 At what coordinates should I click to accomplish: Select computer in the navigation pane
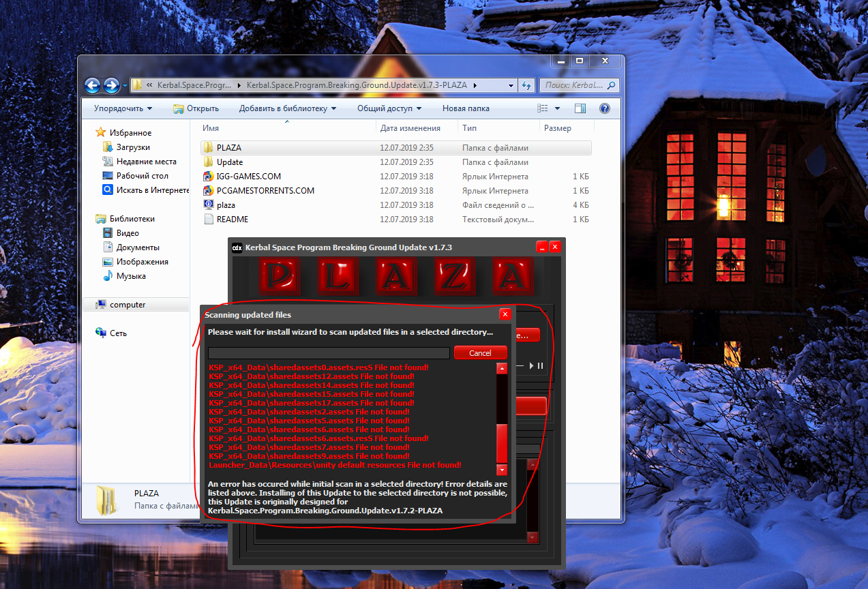128,305
